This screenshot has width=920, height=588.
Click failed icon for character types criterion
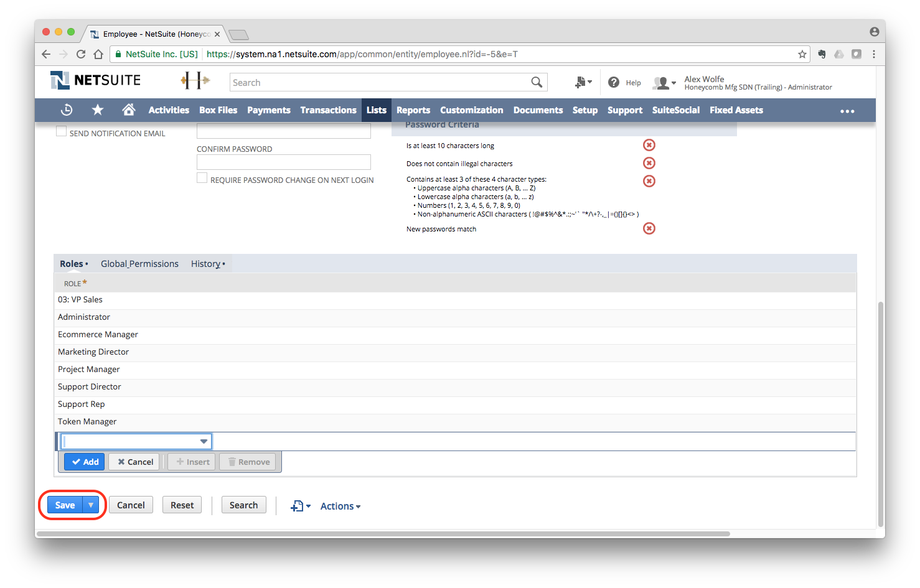[x=649, y=181]
